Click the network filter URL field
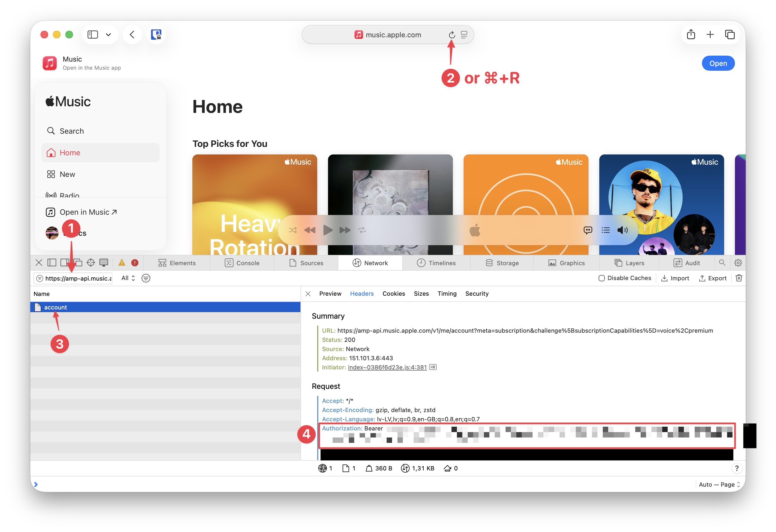The image size is (776, 532). pyautogui.click(x=73, y=278)
